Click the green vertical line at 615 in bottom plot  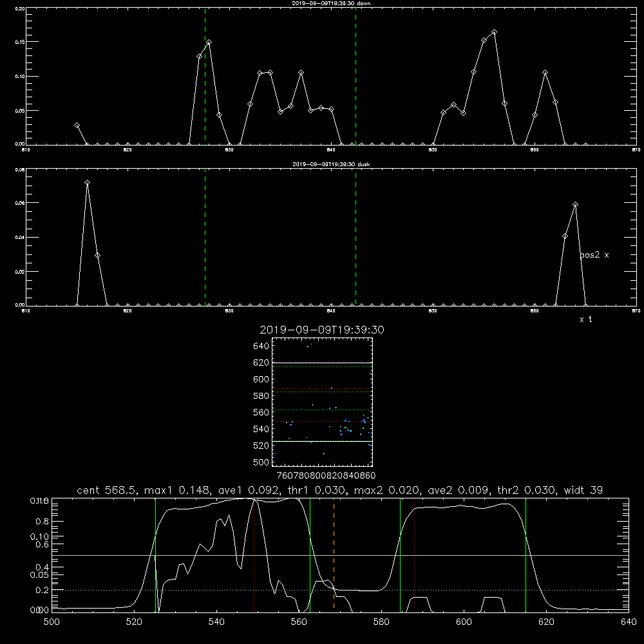click(x=526, y=554)
